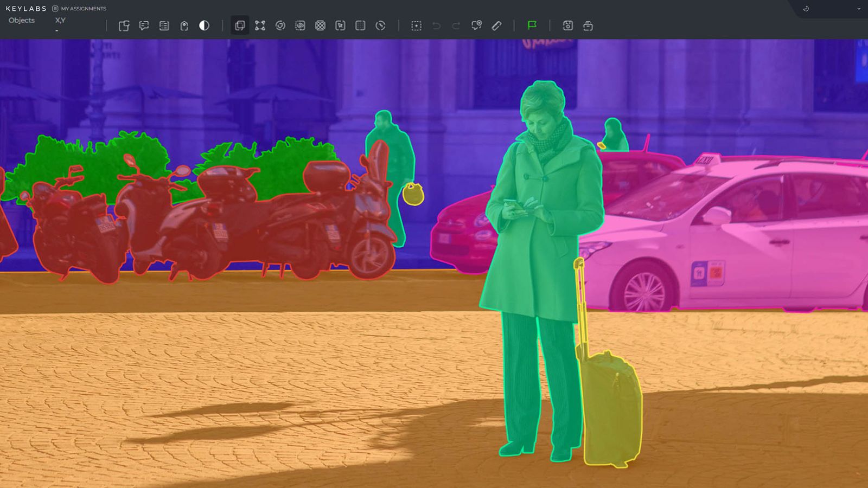
Task: Select the ruler measurement tool
Action: tap(496, 25)
